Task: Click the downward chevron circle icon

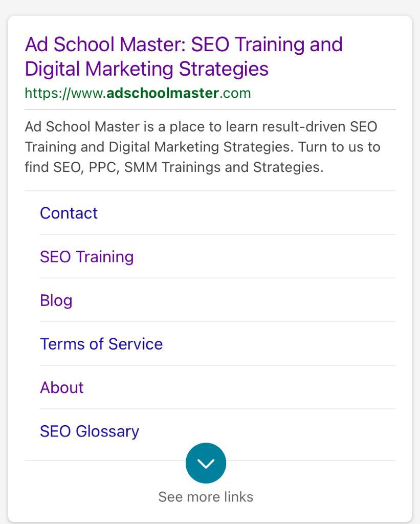Action: click(206, 463)
